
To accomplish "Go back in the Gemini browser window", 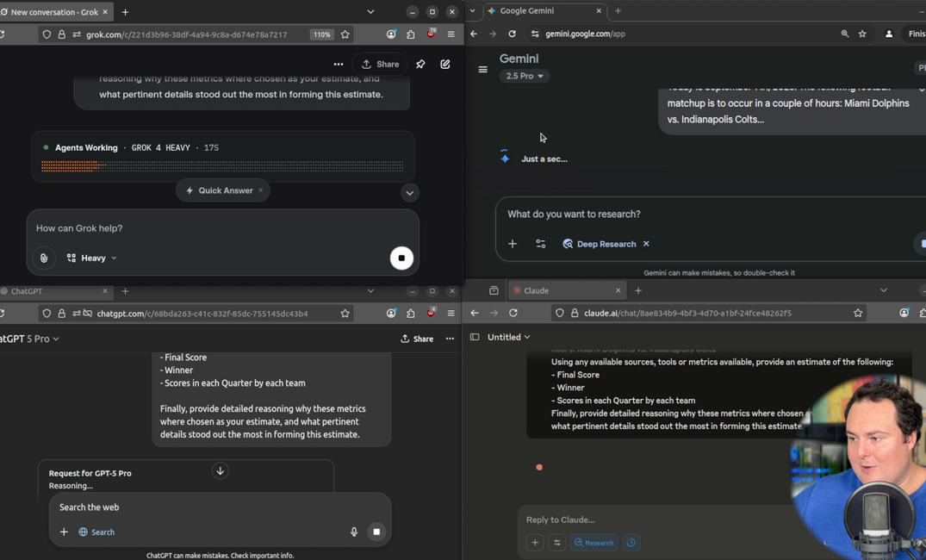I will 474,34.
